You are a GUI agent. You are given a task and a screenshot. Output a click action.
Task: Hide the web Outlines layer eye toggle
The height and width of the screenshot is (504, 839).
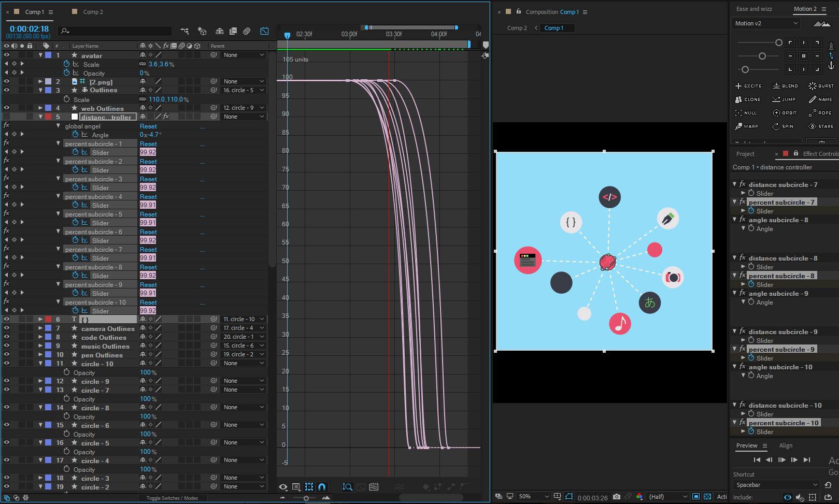pyautogui.click(x=7, y=108)
